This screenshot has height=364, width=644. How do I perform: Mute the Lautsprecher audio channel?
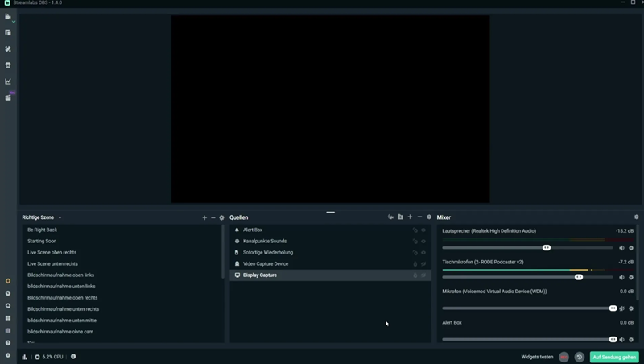[621, 248]
